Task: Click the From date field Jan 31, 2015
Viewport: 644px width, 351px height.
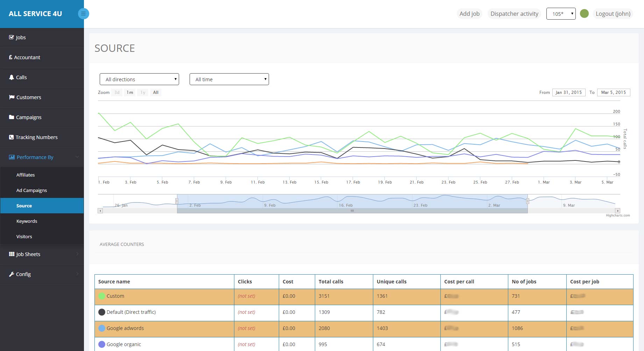Action: point(569,92)
